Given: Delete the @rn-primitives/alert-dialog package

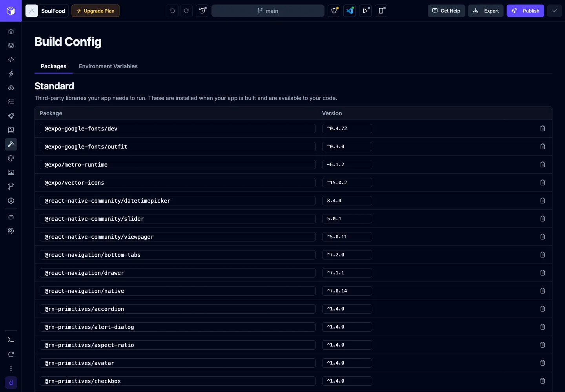Looking at the screenshot, I should (x=543, y=327).
